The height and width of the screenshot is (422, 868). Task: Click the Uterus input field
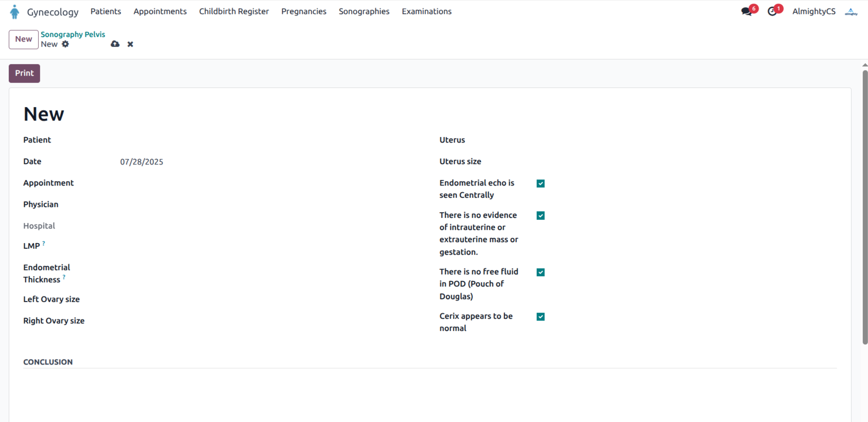coord(687,140)
